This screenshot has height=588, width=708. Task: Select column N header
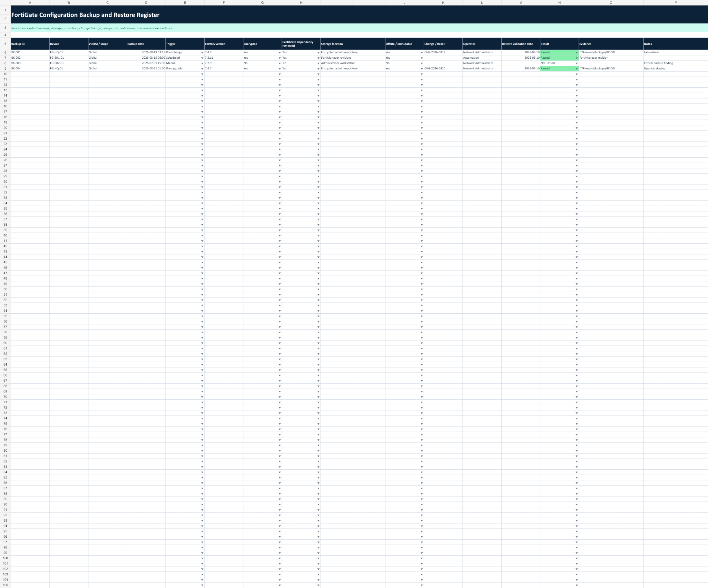pyautogui.click(x=559, y=3)
